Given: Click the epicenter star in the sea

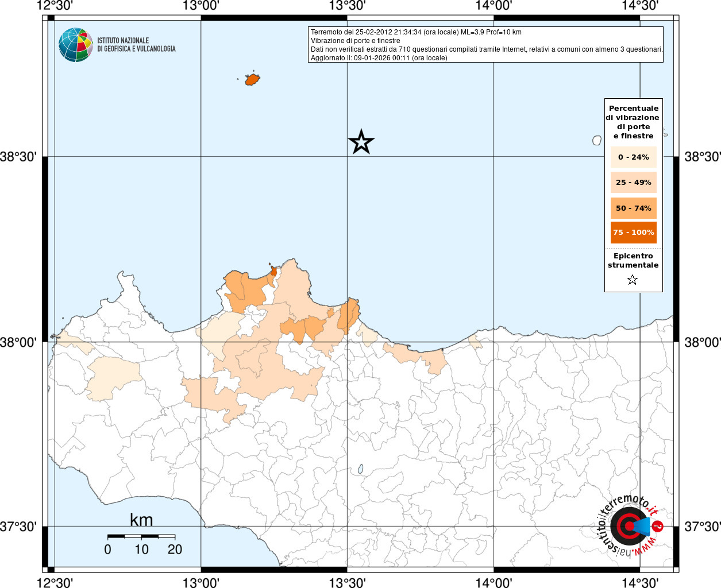Looking at the screenshot, I should 361,142.
